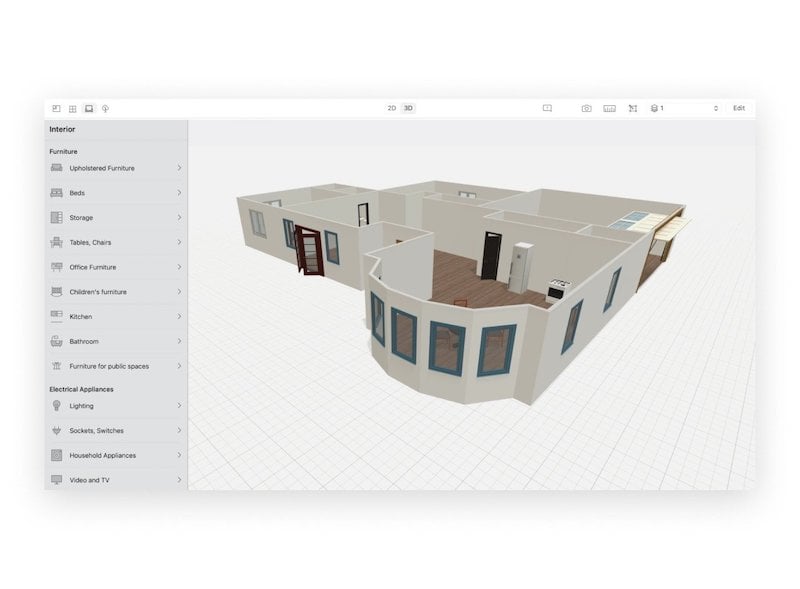Open the message panel icon in toolbar
Image resolution: width=800 pixels, height=589 pixels.
[547, 108]
